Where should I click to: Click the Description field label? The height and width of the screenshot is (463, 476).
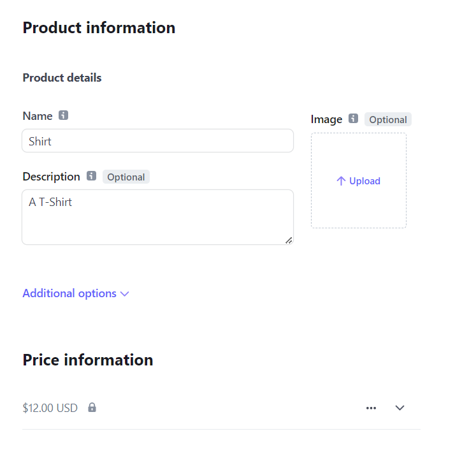(x=52, y=177)
